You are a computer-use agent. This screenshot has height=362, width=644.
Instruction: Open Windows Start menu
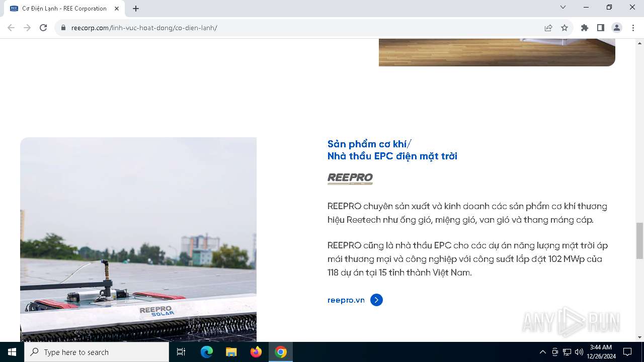[x=12, y=352]
